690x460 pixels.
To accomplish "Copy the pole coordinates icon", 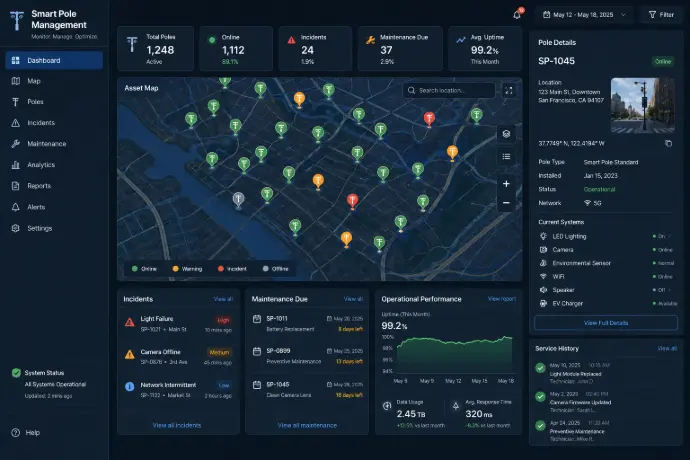I will [x=668, y=144].
